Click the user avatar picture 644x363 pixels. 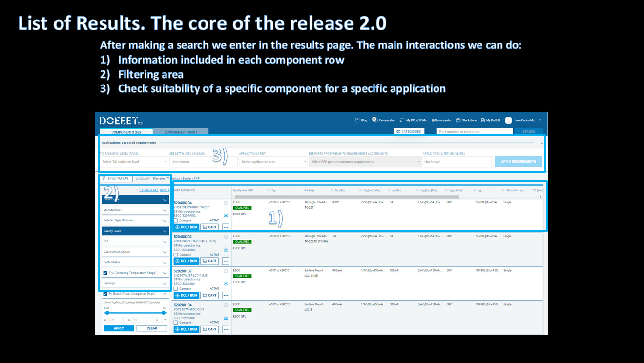(x=508, y=120)
